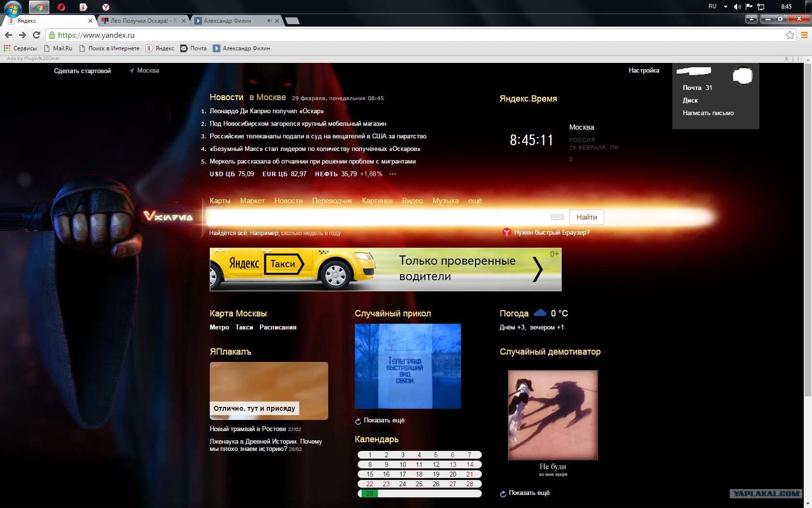
Task: Open the Настройка settings link
Action: [644, 71]
